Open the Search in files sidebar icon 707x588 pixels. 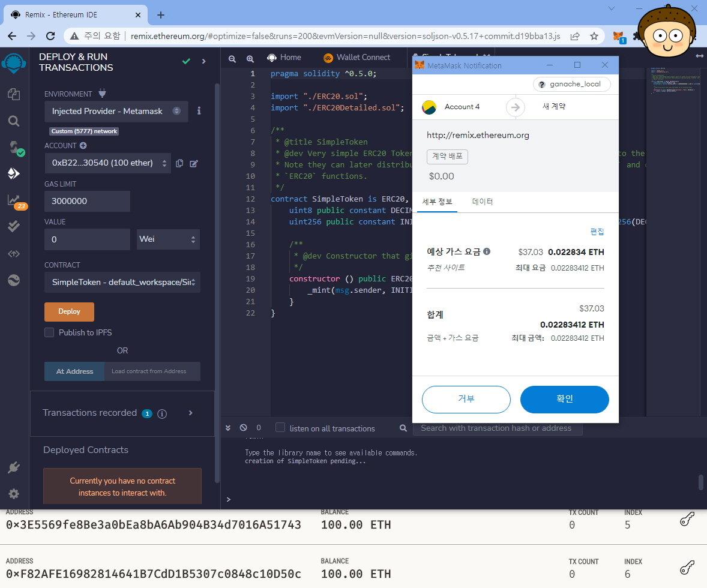14,121
